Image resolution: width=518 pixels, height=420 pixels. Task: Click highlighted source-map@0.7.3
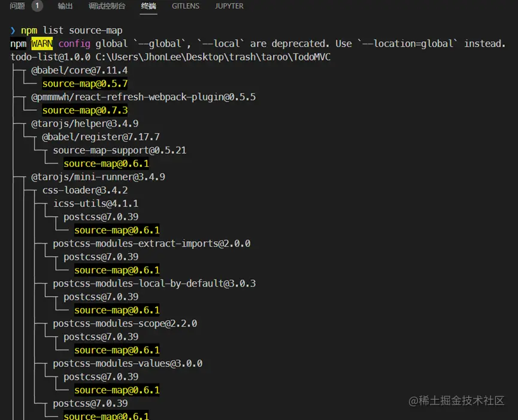(85, 110)
